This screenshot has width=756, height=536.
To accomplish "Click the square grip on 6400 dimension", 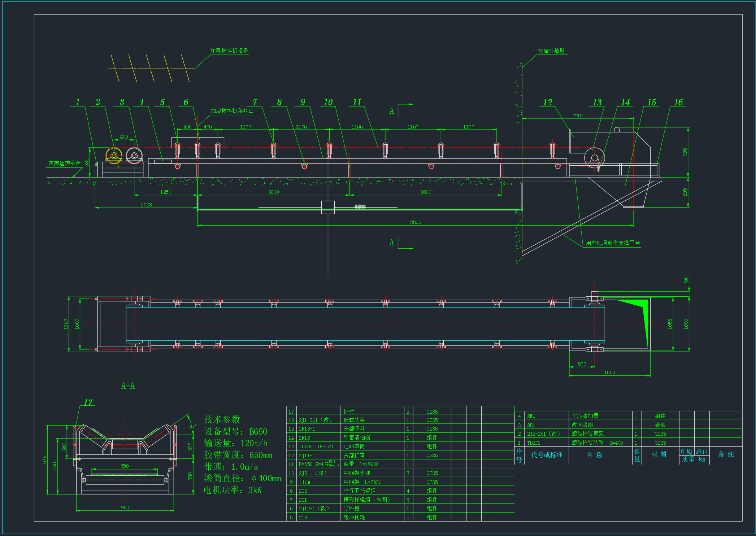I will pos(328,207).
